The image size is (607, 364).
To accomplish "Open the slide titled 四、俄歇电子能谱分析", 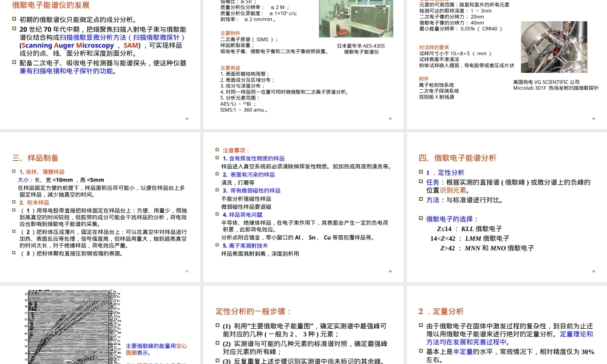I will tap(507, 207).
